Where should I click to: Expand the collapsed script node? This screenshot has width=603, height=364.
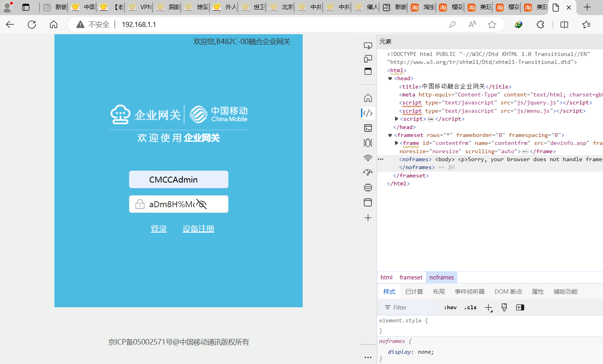396,119
